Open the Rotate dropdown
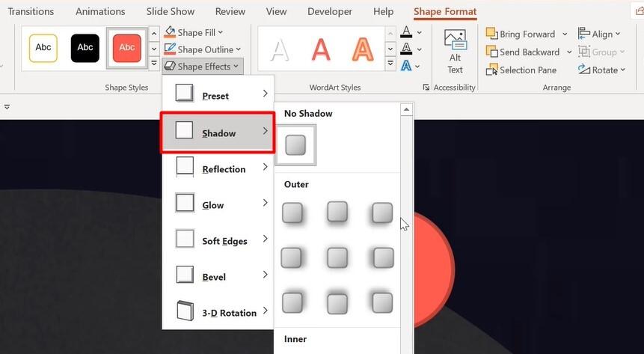This screenshot has height=354, width=644. pyautogui.click(x=601, y=70)
